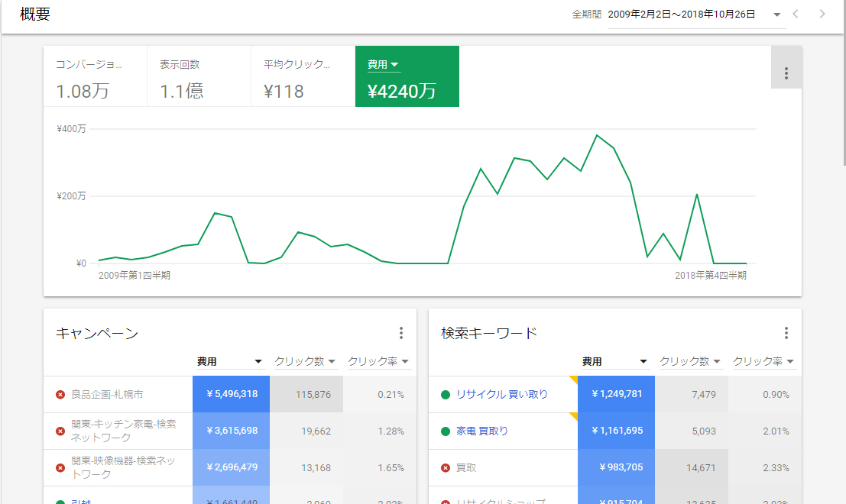Click the 1.65% click rate value
The width and height of the screenshot is (846, 504).
[391, 468]
